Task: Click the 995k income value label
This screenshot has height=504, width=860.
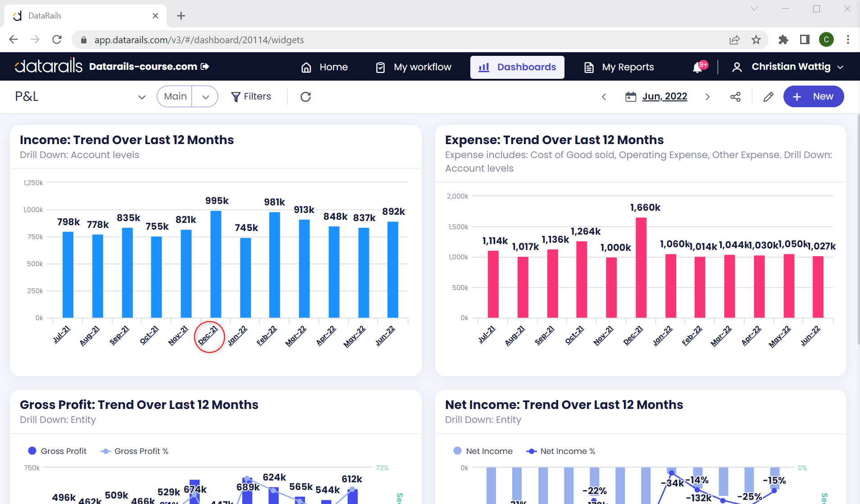Action: tap(217, 200)
